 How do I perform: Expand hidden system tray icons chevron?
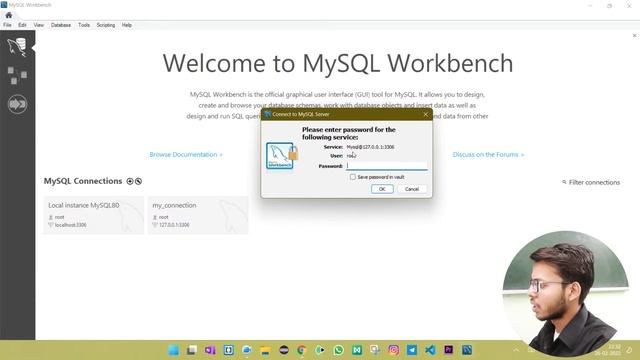516,350
